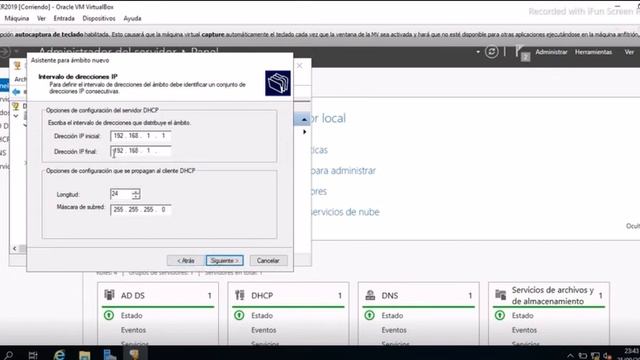Screen dimensions: 640x360
Task: Click the file services tile icon
Action: 501,295
